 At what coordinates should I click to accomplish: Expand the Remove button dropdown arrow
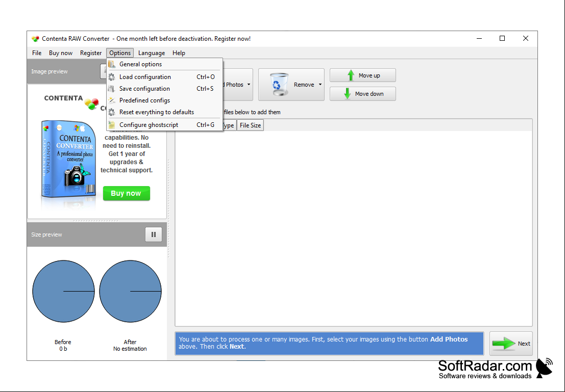pos(320,85)
